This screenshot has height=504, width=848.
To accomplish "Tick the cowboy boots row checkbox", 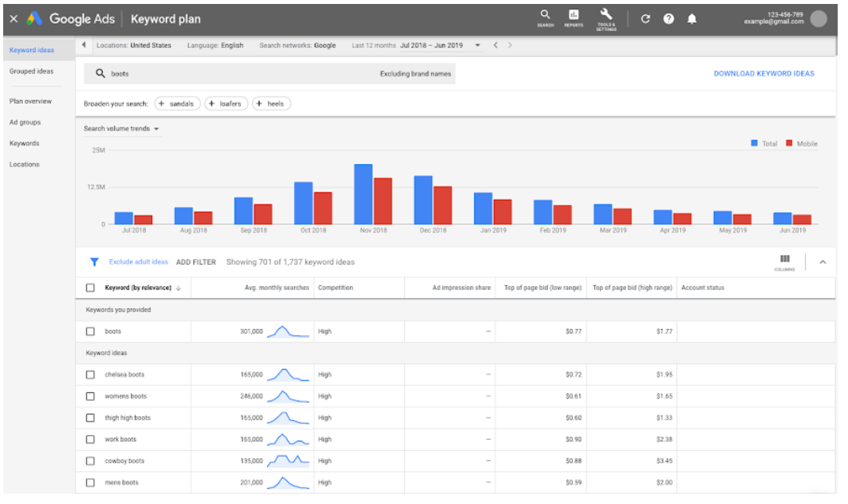I will point(90,461).
